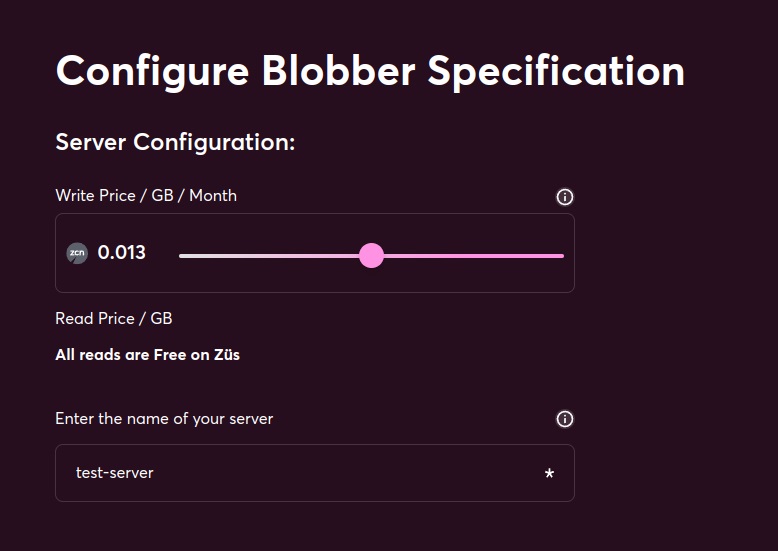Image resolution: width=778 pixels, height=551 pixels.
Task: Click the ZCN token icon
Action: coord(77,253)
